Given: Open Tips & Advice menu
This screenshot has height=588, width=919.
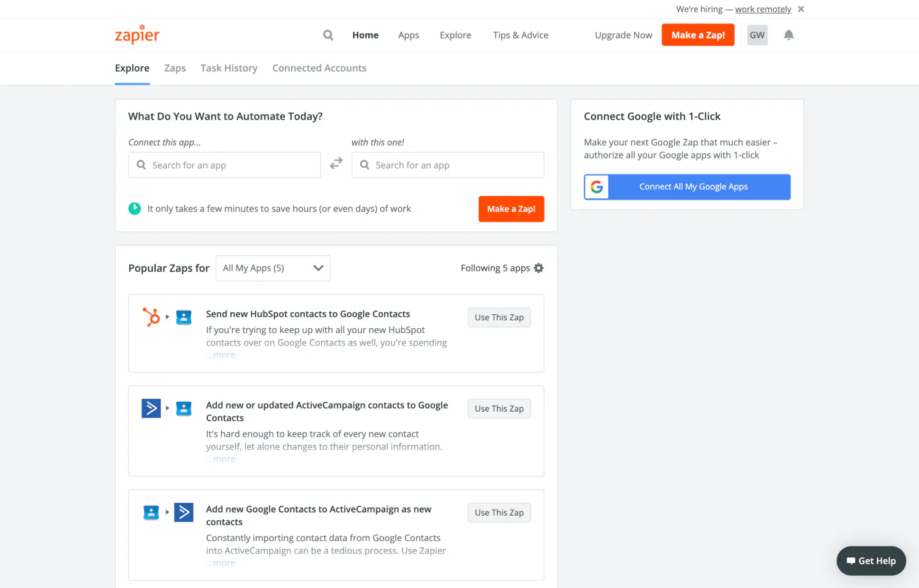Looking at the screenshot, I should tap(521, 35).
